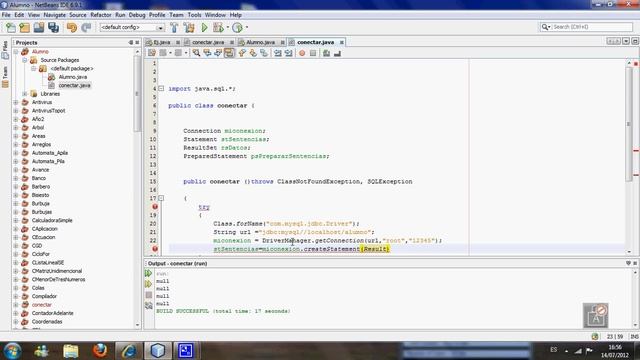Image resolution: width=640 pixels, height=360 pixels.
Task: Click the Shift Line Right icon
Action: [289, 53]
